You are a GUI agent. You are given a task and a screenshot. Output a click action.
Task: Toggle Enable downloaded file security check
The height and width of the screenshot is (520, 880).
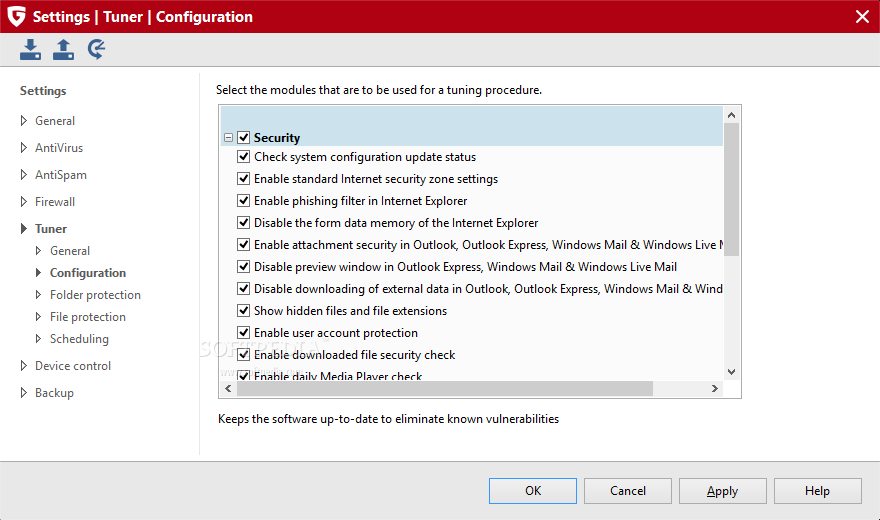[244, 355]
